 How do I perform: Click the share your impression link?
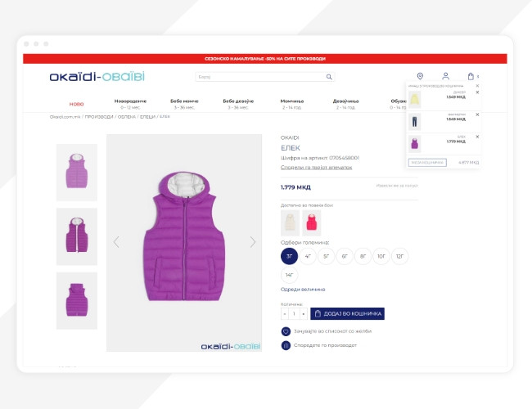316,167
